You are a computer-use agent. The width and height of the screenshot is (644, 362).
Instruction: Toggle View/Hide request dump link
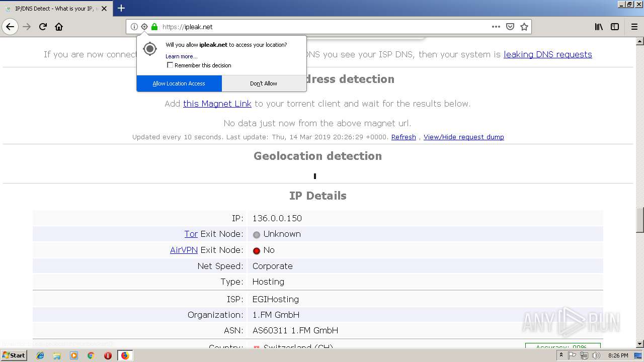click(x=464, y=137)
